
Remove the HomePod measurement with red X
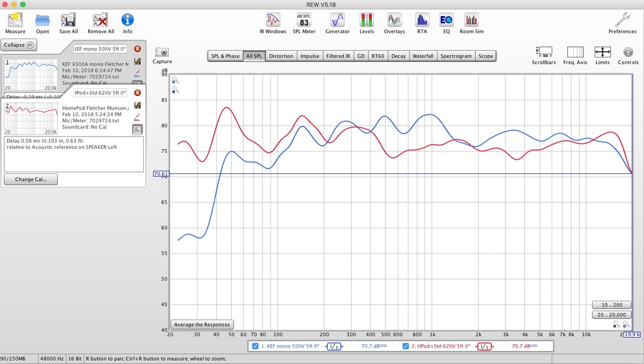point(137,93)
